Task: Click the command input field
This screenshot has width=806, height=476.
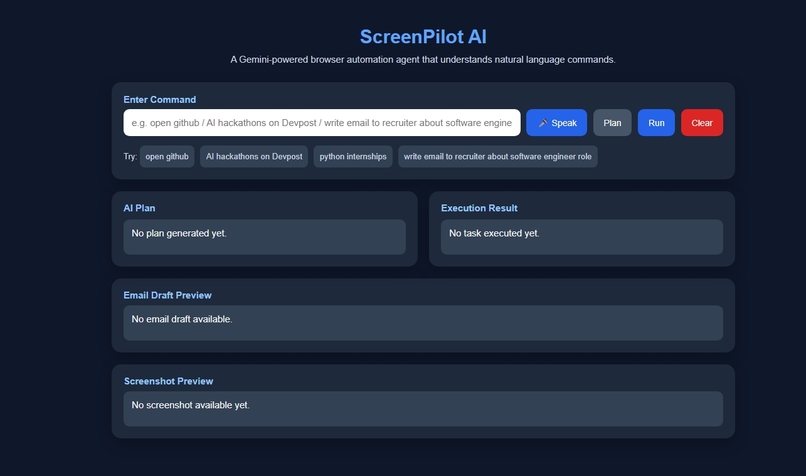Action: tap(322, 123)
